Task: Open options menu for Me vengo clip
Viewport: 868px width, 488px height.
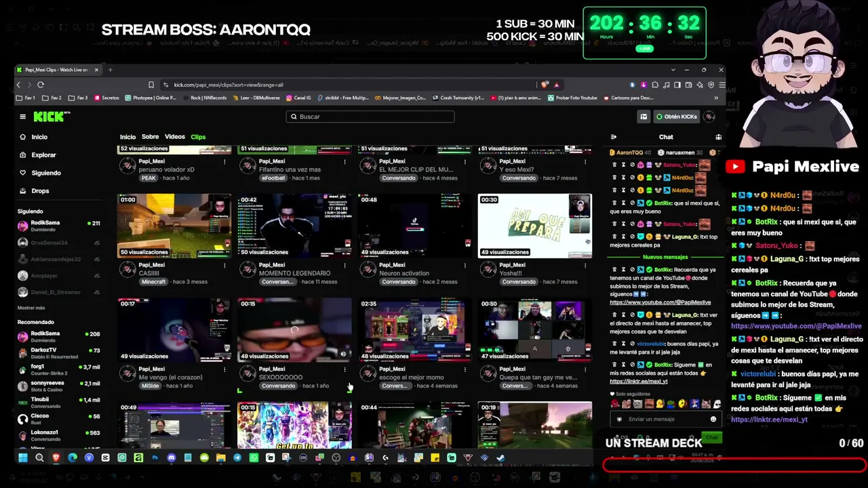Action: tap(224, 369)
